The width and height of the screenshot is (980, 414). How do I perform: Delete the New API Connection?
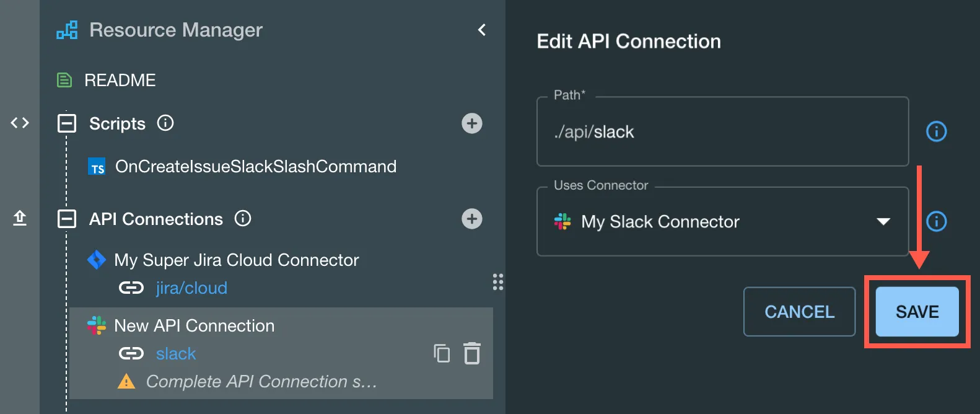click(472, 353)
